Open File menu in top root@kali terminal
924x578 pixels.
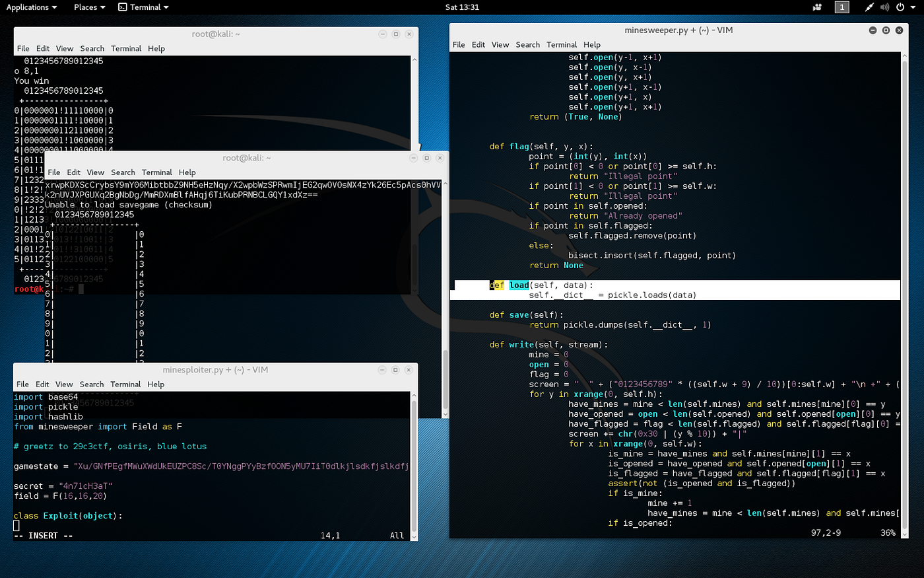(x=23, y=49)
